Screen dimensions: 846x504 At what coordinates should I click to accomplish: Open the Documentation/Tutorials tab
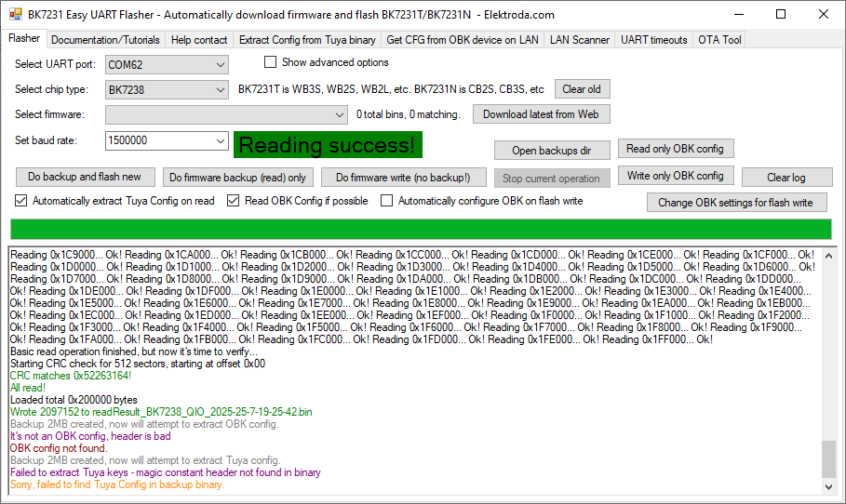[105, 40]
